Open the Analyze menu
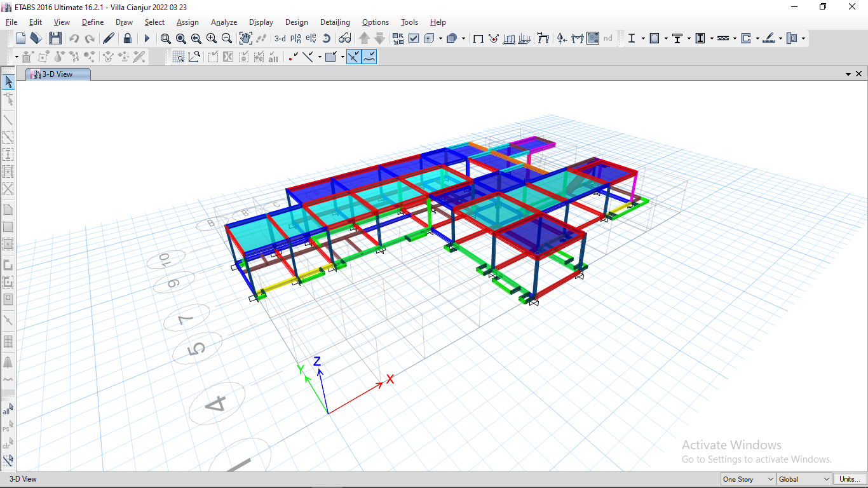This screenshot has height=488, width=868. point(224,22)
